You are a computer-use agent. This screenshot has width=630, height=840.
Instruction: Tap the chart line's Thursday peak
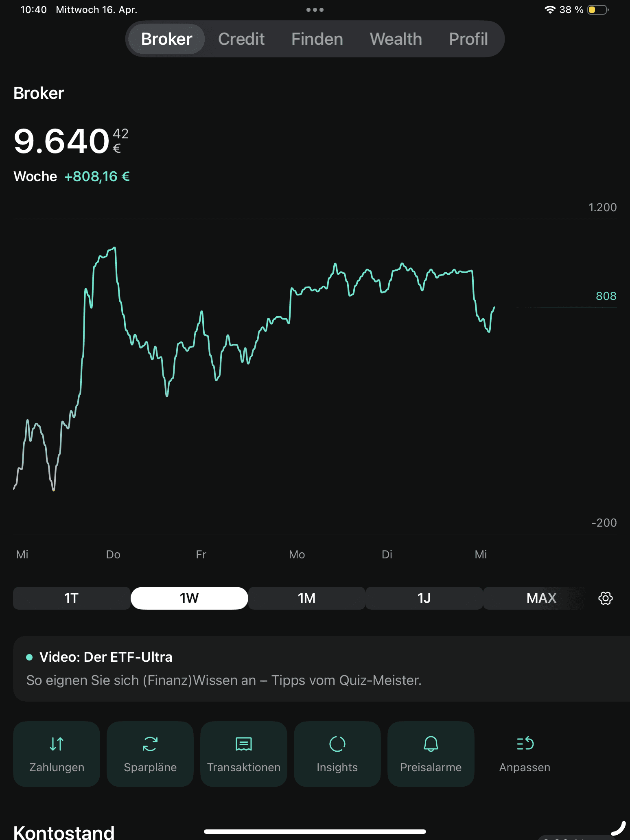pos(114,247)
